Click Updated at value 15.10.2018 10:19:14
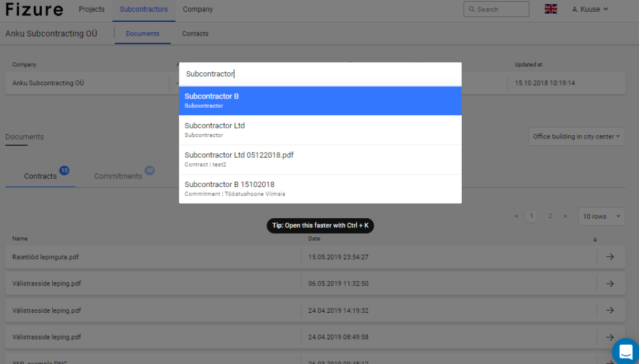 click(x=545, y=83)
